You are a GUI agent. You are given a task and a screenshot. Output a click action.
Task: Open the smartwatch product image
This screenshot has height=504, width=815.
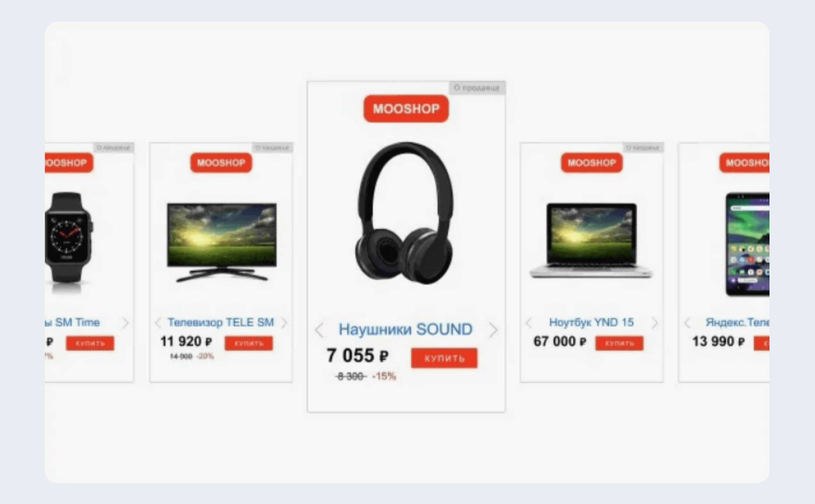click(69, 242)
